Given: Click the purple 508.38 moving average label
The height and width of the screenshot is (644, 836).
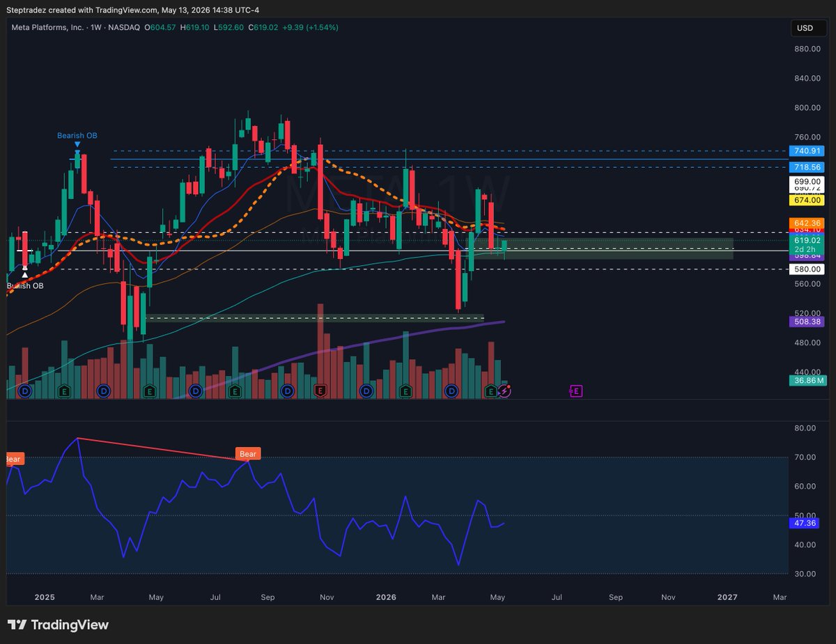Looking at the screenshot, I should (807, 322).
